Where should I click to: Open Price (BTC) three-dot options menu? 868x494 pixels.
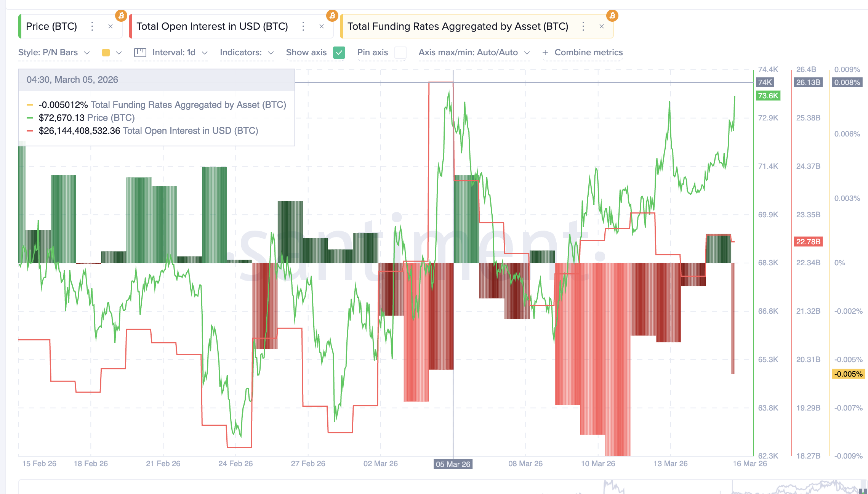pos(92,26)
